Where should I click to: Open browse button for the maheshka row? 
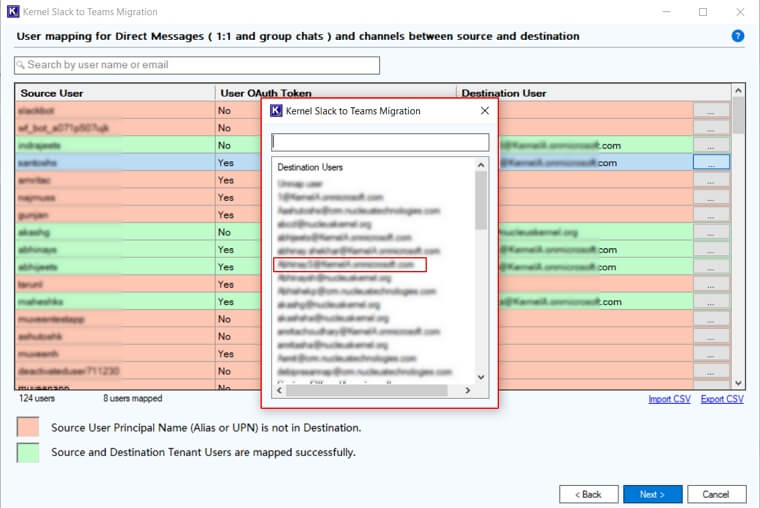point(711,302)
